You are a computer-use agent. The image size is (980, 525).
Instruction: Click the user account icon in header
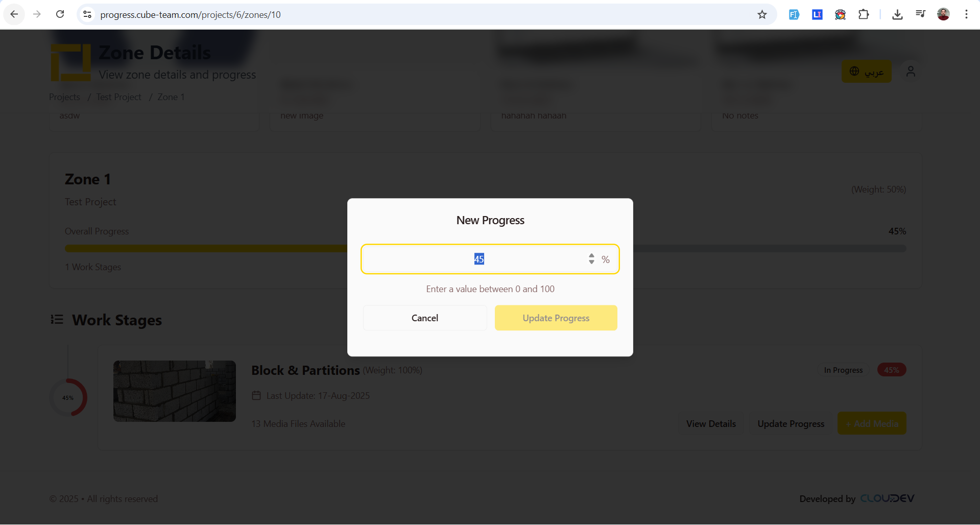pos(911,71)
